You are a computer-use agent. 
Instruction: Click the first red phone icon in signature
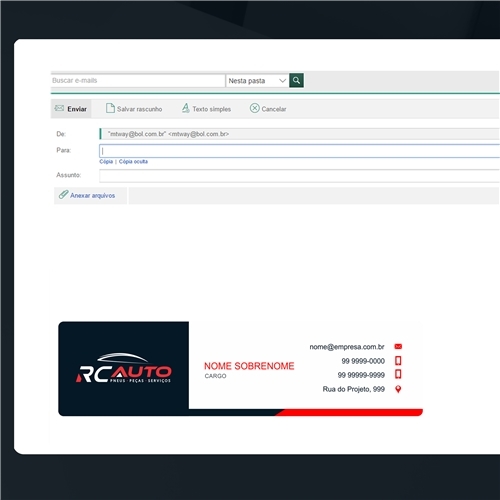click(398, 361)
